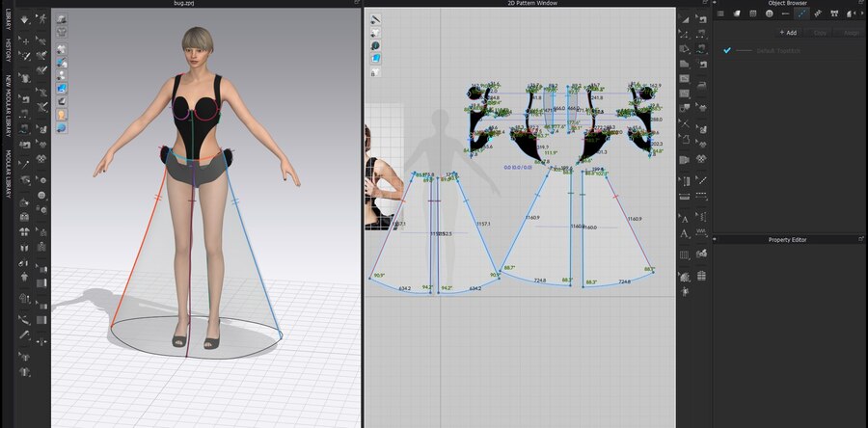Select the dashed line tool in 2D toolbar
868x428 pixels.
click(702, 196)
